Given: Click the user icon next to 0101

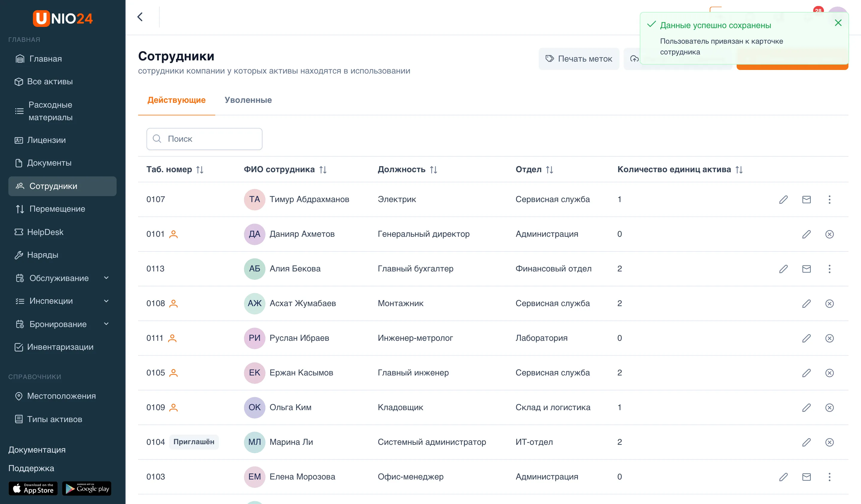Looking at the screenshot, I should pos(174,234).
